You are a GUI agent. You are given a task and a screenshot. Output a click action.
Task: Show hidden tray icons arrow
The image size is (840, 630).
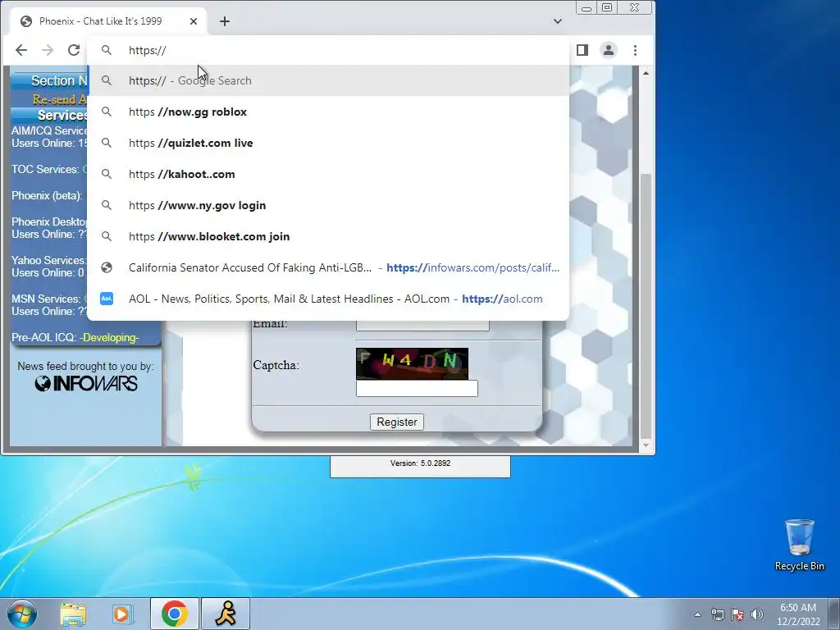697,614
